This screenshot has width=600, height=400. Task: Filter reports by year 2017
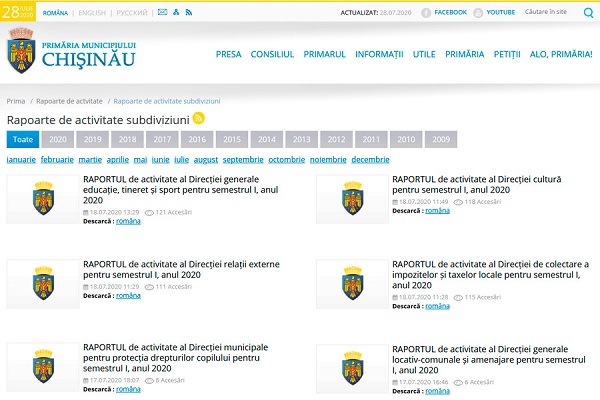(162, 139)
